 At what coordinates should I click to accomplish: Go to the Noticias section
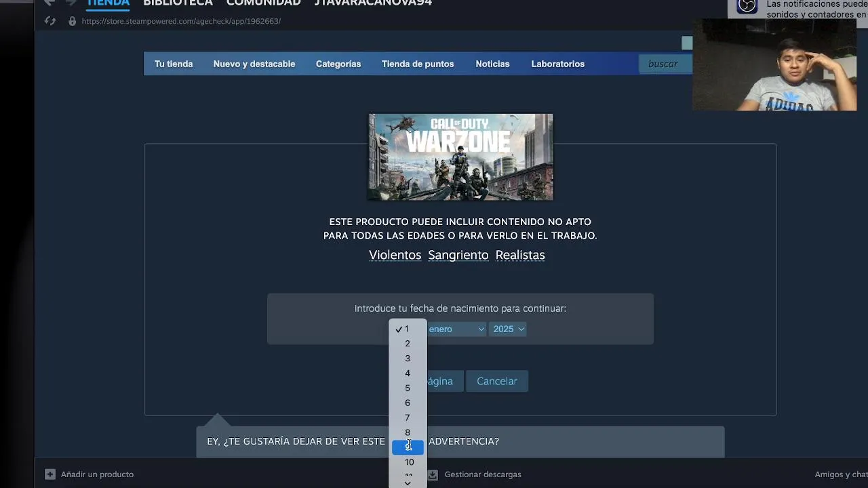coord(492,64)
